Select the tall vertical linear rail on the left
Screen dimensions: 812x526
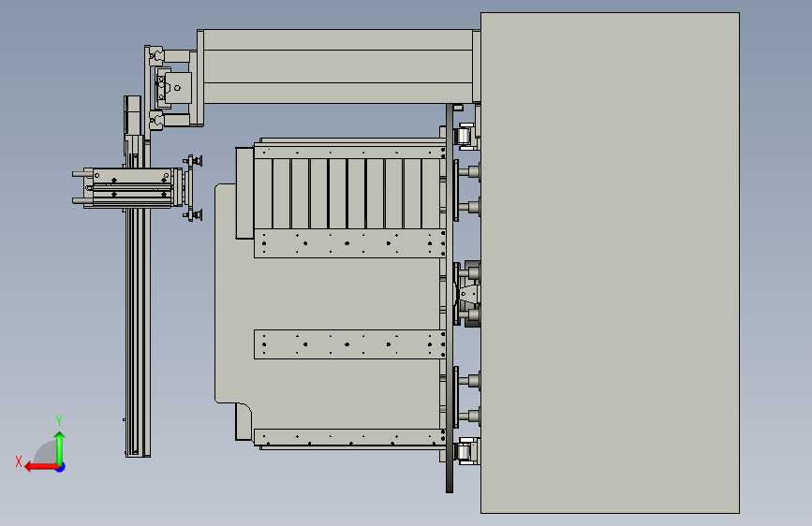click(x=138, y=295)
